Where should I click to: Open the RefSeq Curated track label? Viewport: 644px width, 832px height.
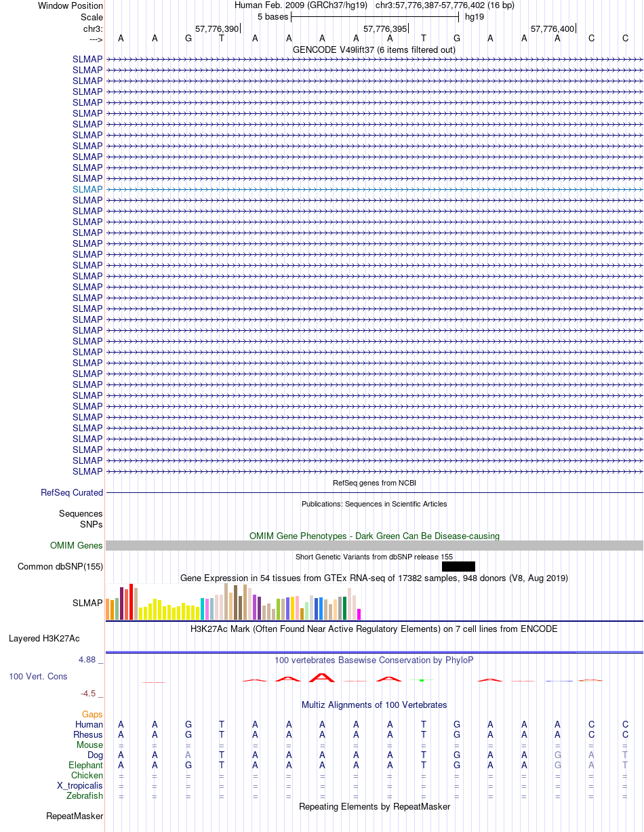click(72, 493)
